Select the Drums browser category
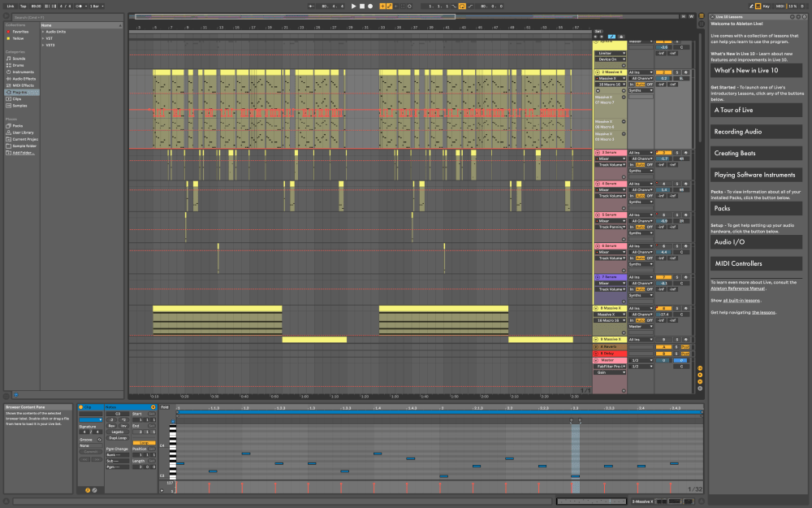 (x=18, y=65)
